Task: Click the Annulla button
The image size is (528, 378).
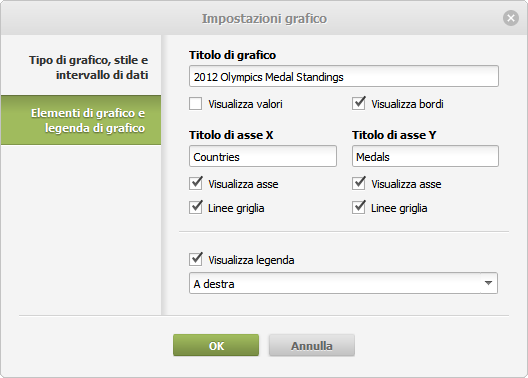Action: (x=311, y=345)
